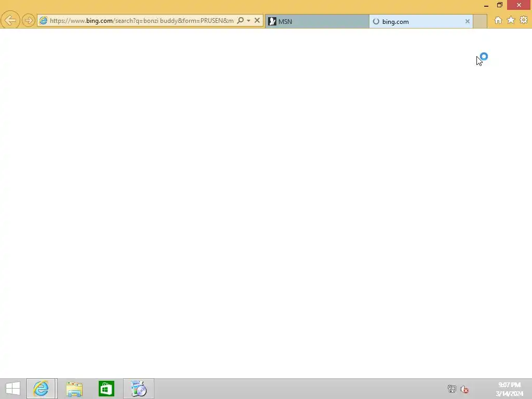Launch the Windows Store taskbar icon
The width and height of the screenshot is (532, 399).
(106, 389)
